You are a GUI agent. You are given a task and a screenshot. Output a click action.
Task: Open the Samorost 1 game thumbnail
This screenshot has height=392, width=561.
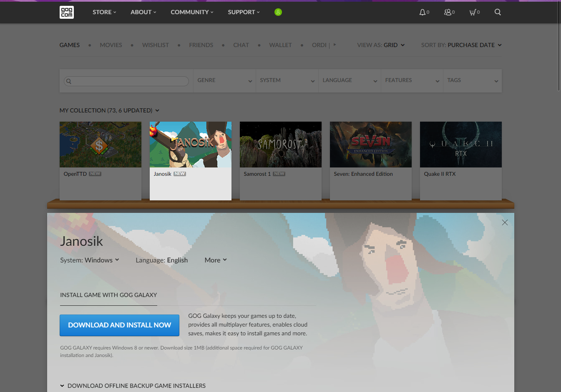pyautogui.click(x=281, y=145)
